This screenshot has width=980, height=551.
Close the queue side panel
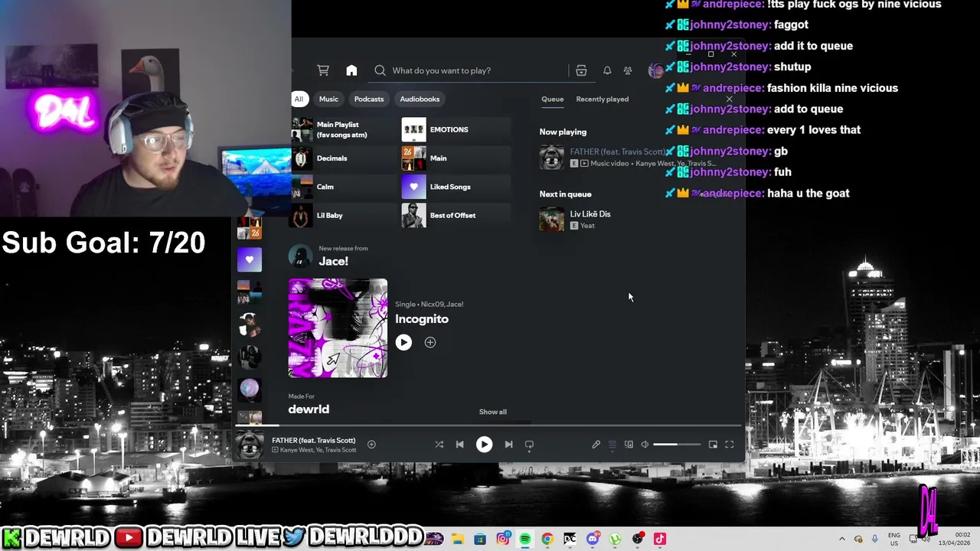[729, 99]
